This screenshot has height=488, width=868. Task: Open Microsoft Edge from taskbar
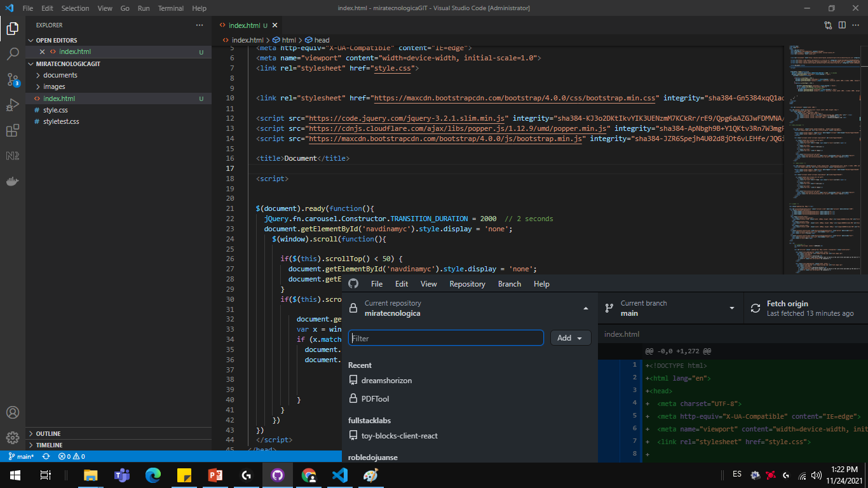tap(153, 475)
